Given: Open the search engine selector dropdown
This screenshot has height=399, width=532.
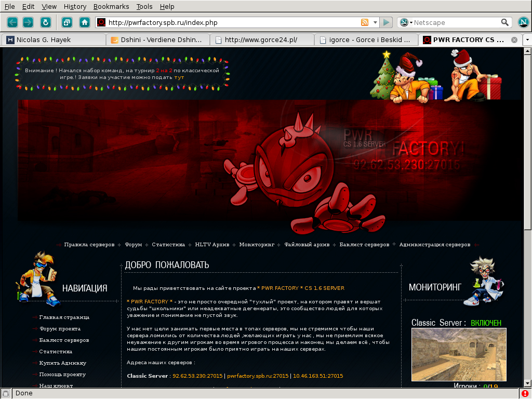Looking at the screenshot, I should pyautogui.click(x=405, y=22).
